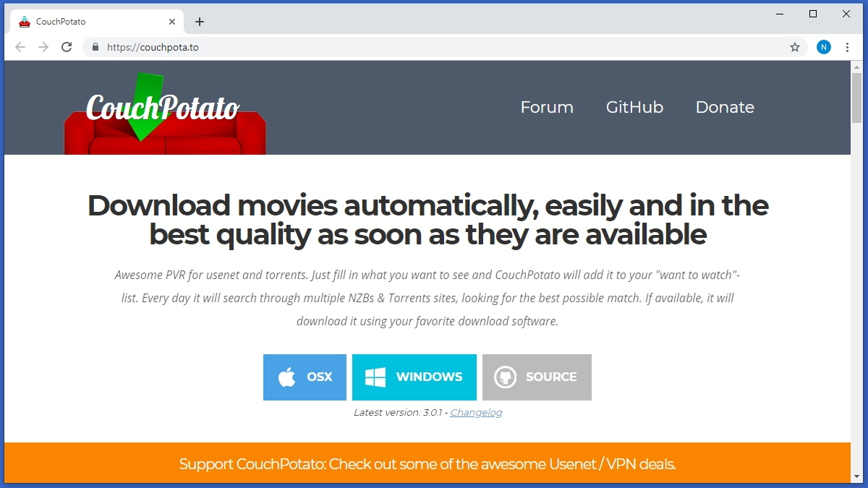Open the Chrome three-dot menu
This screenshot has width=868, height=488.
848,47
